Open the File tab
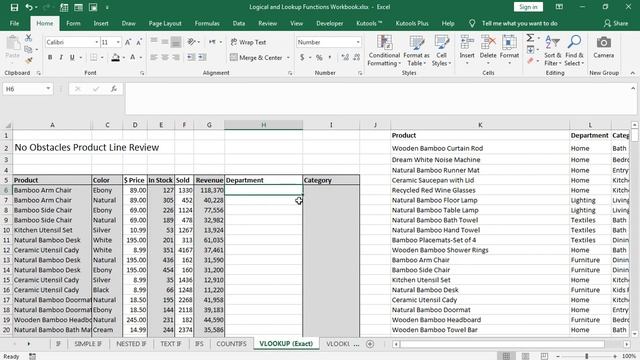Viewport: 640px width, 360px height. tap(14, 23)
